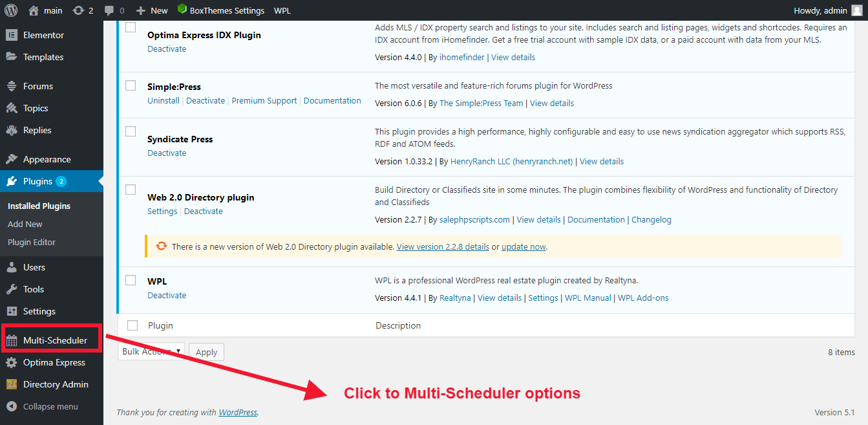Deactivate the Optima Express IDX Plugin

point(167,49)
